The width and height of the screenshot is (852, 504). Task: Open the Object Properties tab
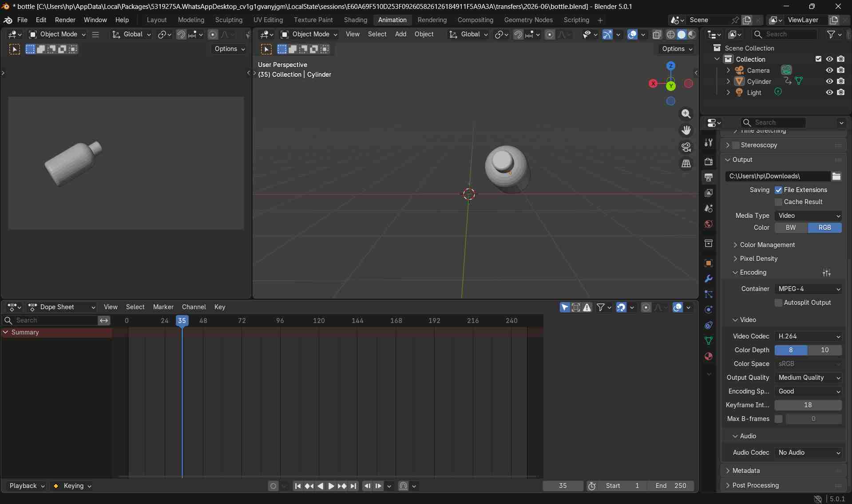coord(709,263)
